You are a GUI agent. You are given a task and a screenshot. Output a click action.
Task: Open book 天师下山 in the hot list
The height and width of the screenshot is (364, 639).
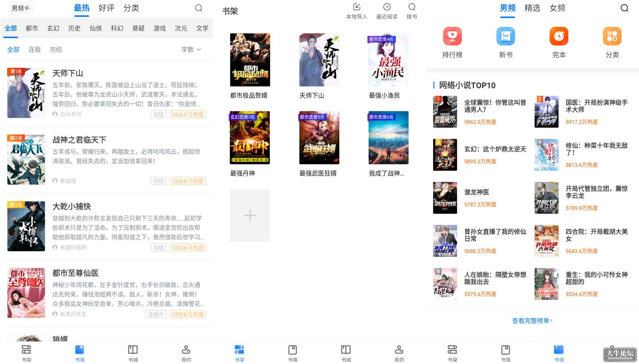tap(107, 93)
